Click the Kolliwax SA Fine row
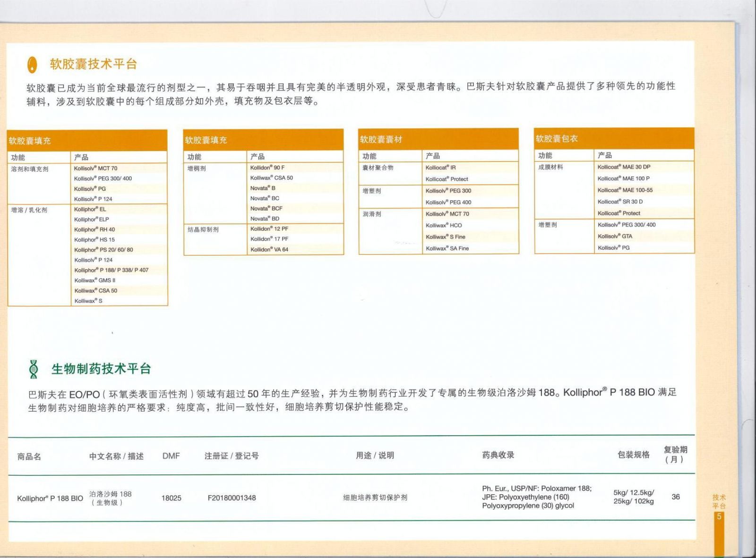 click(471, 248)
